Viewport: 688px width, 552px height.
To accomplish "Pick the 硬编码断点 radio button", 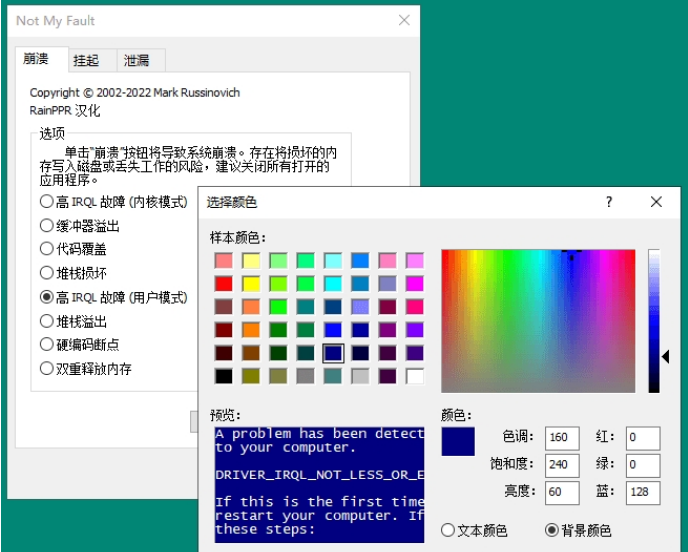I will pyautogui.click(x=79, y=344).
